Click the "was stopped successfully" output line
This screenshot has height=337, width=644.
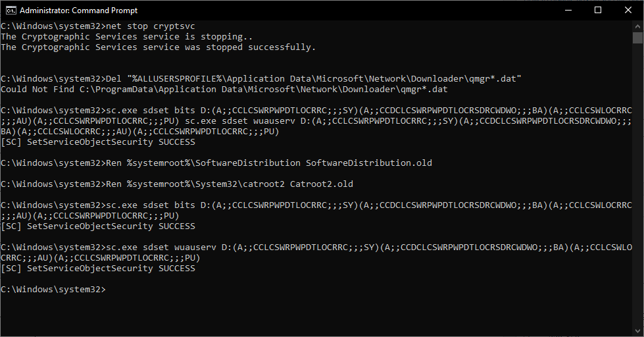click(158, 47)
